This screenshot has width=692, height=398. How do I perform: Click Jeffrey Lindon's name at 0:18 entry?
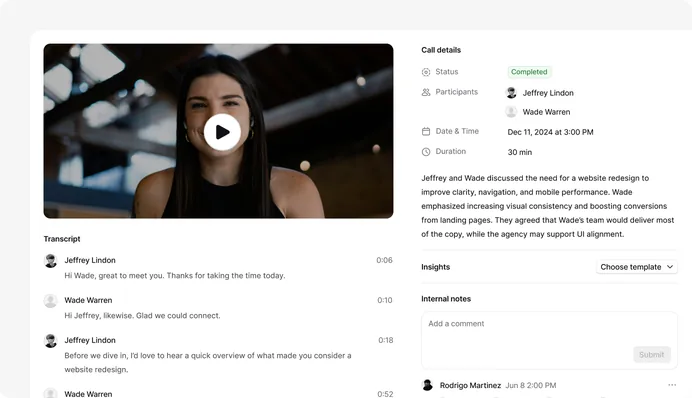coord(90,340)
